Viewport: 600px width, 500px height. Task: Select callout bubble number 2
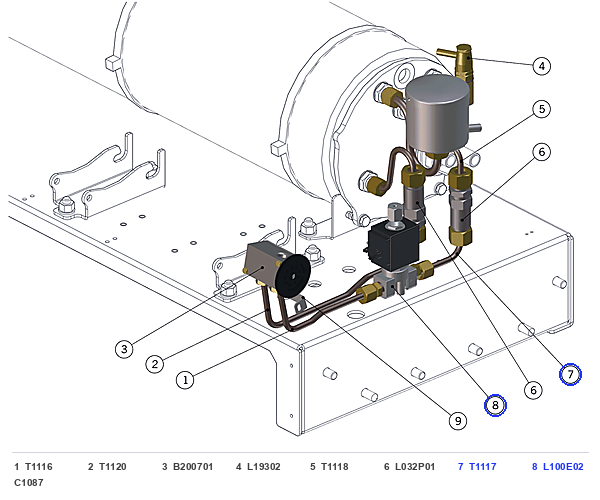[155, 364]
